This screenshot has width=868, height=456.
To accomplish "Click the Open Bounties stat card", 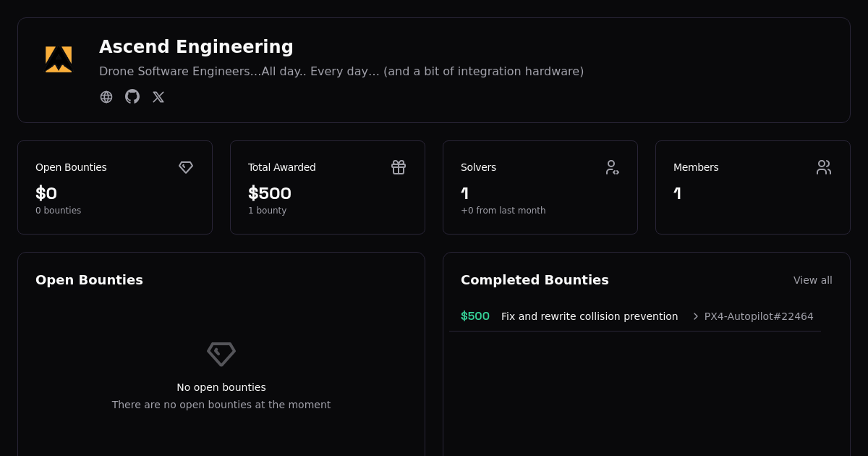I will [115, 187].
